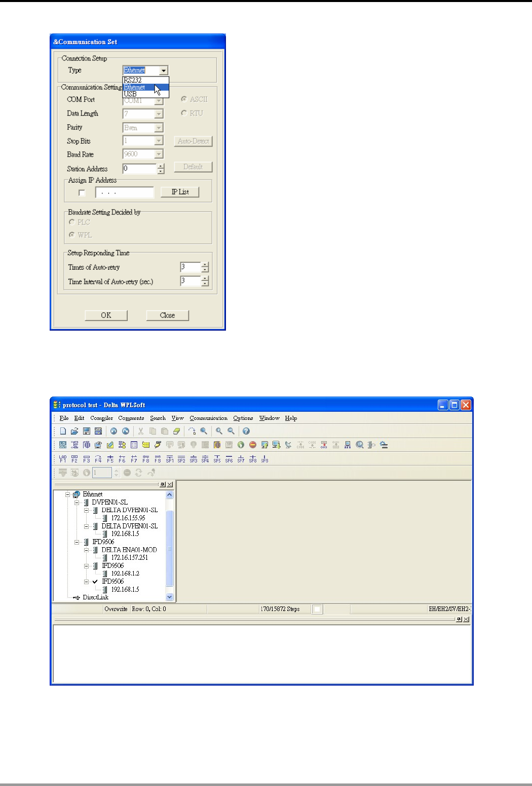Click the blue question mark Help icon
Viewport: 532px width, 786px height.
(x=246, y=431)
